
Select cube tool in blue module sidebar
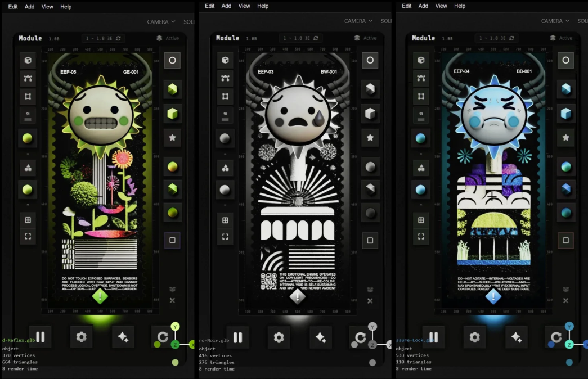pos(421,60)
